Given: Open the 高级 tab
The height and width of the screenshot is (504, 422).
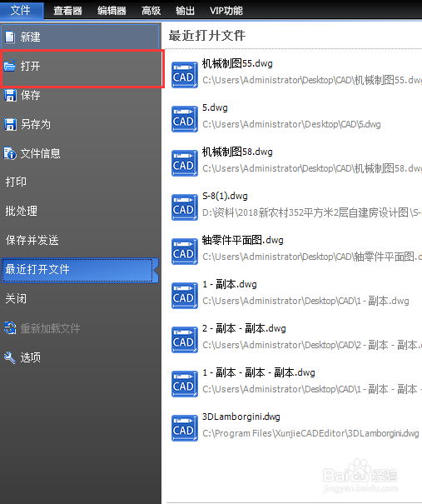Looking at the screenshot, I should [151, 11].
